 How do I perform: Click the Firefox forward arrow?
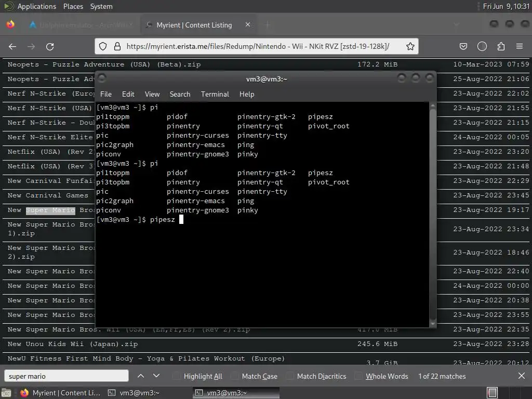pyautogui.click(x=31, y=46)
